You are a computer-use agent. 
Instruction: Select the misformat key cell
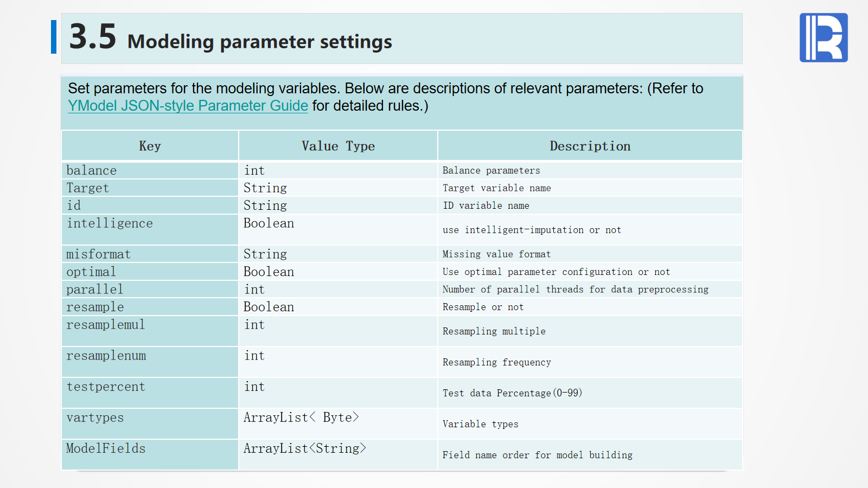[98, 254]
